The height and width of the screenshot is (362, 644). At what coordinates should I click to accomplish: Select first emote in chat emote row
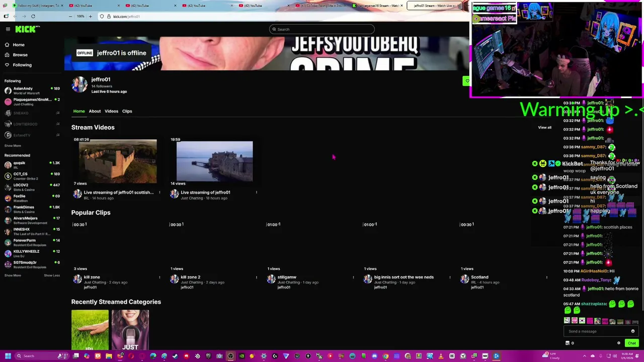[567, 321]
